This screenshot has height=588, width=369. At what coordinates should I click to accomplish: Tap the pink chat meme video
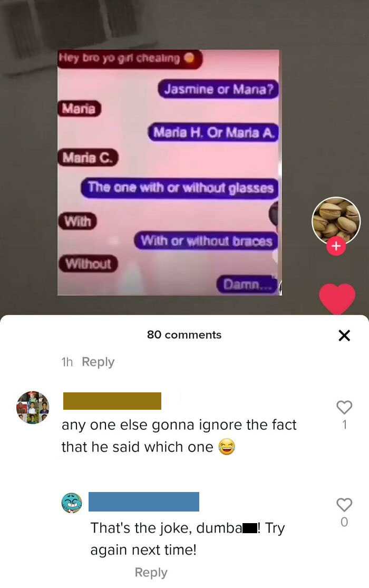[168, 172]
